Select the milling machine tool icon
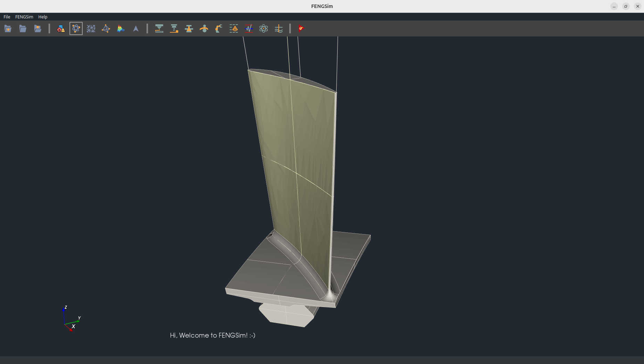 click(x=174, y=28)
